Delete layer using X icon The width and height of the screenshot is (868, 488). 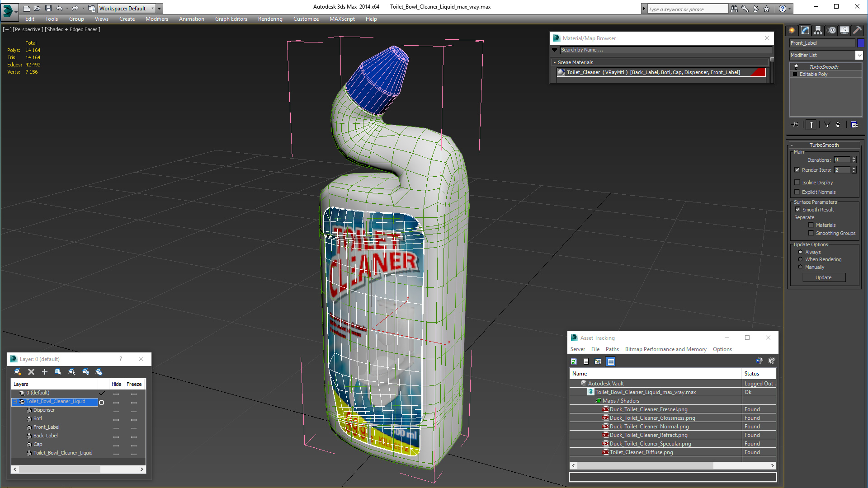31,372
